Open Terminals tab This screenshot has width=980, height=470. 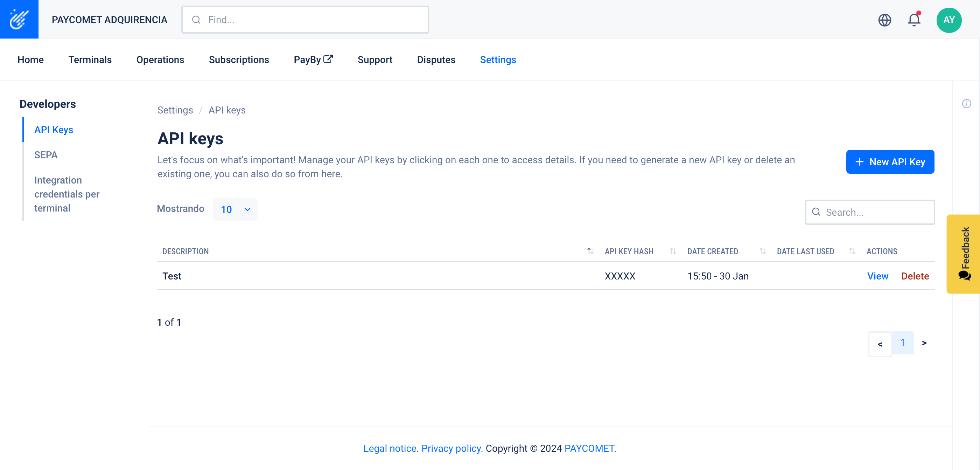tap(90, 60)
